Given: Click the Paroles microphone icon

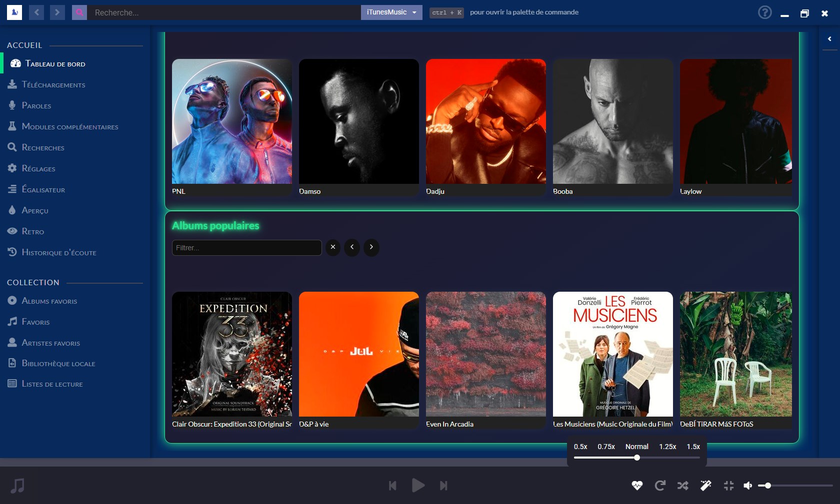Looking at the screenshot, I should click(12, 105).
